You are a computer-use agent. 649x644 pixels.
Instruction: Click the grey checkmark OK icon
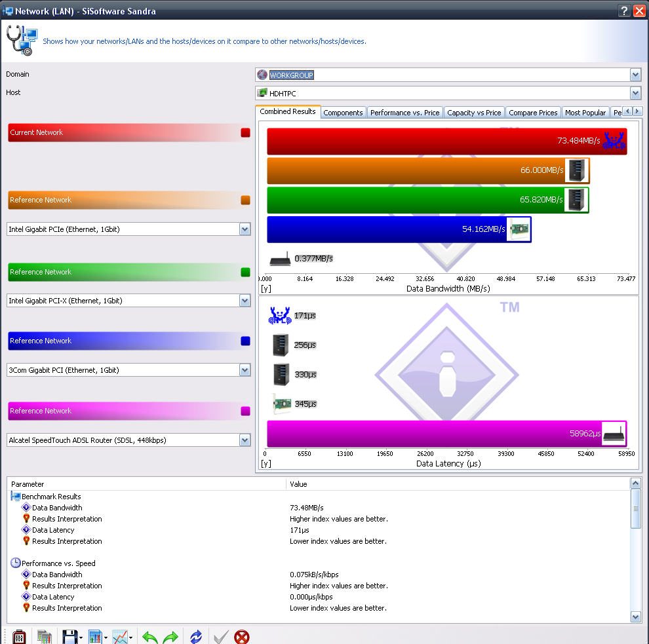point(221,637)
